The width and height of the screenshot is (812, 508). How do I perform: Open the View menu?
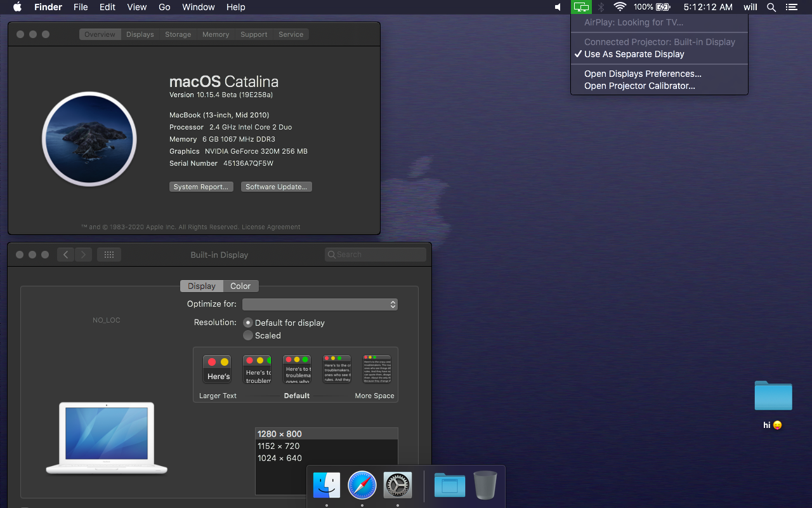(137, 7)
